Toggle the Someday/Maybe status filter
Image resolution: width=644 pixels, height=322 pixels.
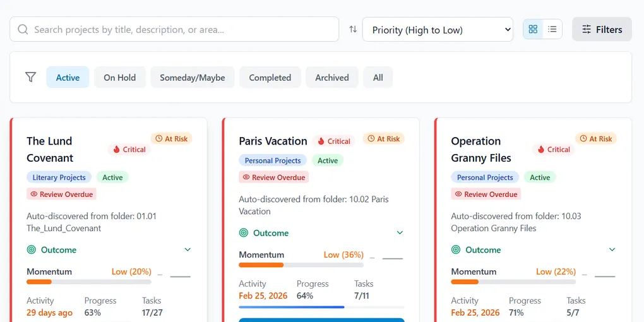(192, 77)
